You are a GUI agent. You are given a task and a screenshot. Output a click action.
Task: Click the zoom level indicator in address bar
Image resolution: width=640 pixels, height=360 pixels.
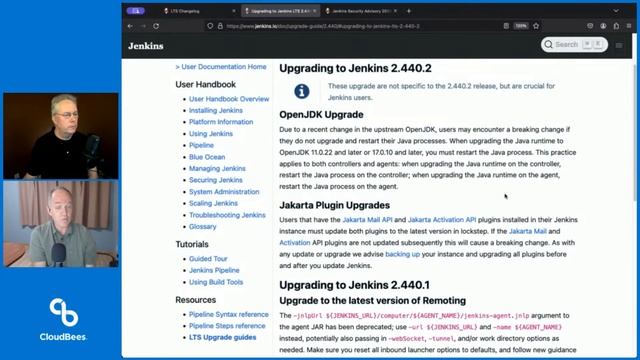tap(521, 26)
